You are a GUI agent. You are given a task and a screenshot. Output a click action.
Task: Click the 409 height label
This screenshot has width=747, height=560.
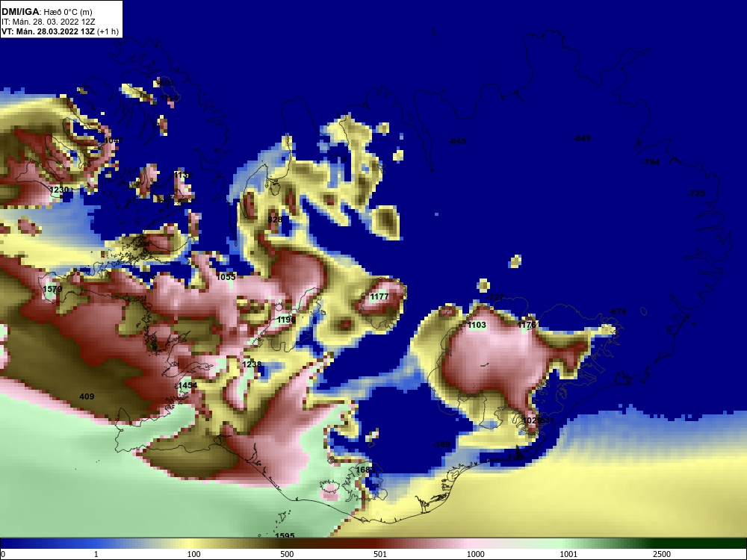pos(87,396)
